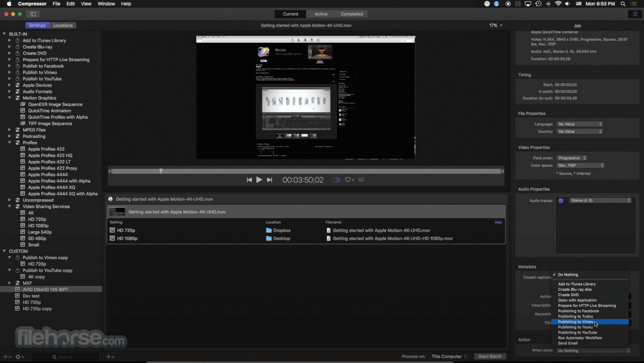The width and height of the screenshot is (644, 363).
Task: Click the Current tab
Action: [x=291, y=14]
